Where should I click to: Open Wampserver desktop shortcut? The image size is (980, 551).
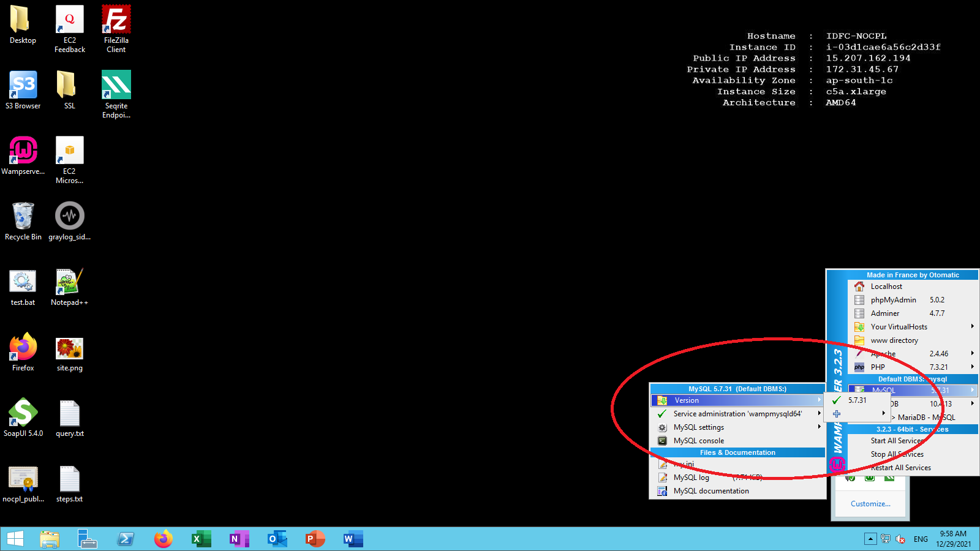point(23,156)
